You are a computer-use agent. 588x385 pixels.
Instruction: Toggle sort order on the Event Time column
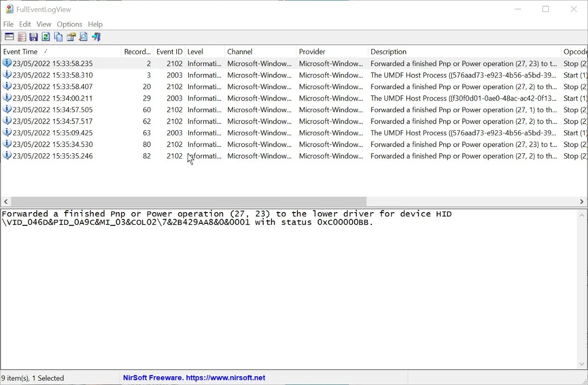(21, 51)
